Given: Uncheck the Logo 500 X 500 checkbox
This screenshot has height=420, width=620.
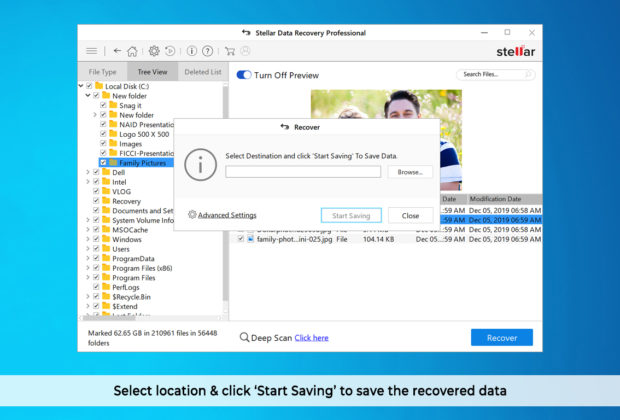Looking at the screenshot, I should point(104,134).
